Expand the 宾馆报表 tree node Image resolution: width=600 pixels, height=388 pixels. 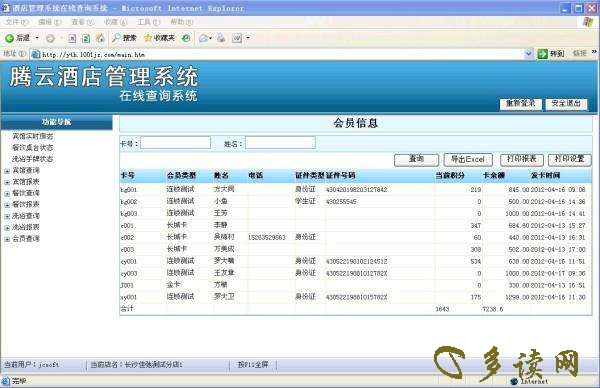[x=7, y=183]
